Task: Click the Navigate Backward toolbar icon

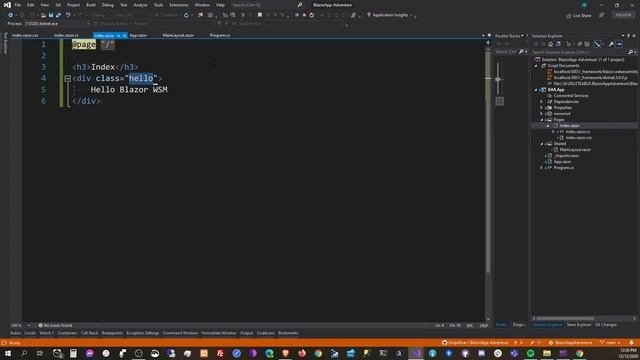Action: click(x=11, y=15)
